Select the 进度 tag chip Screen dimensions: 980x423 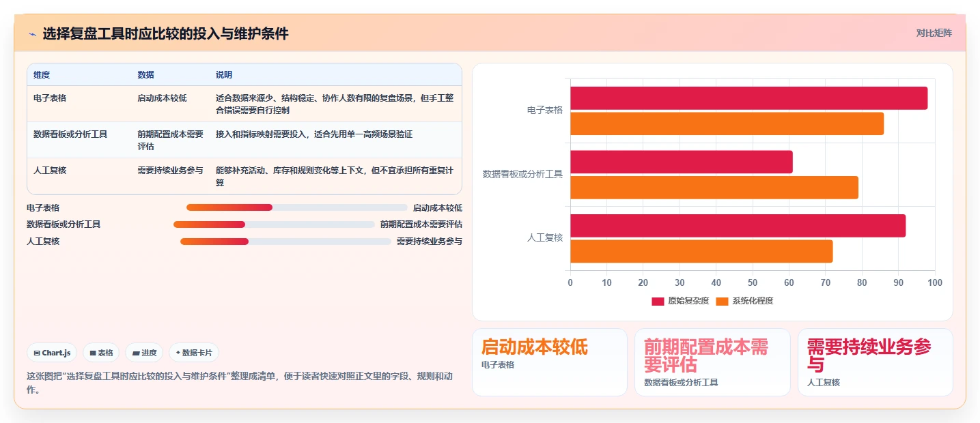(x=144, y=353)
